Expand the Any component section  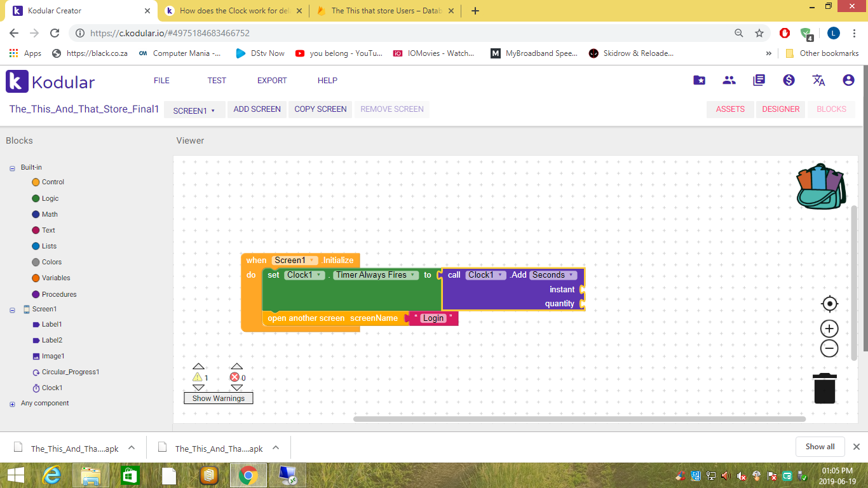[12, 403]
